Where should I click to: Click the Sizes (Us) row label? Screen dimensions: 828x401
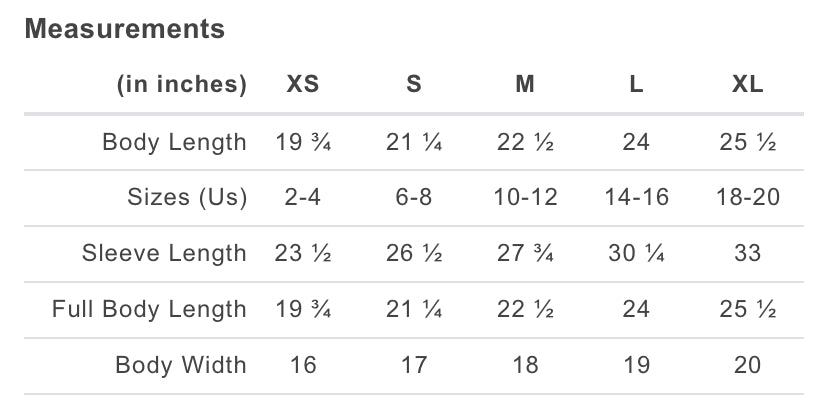point(187,198)
